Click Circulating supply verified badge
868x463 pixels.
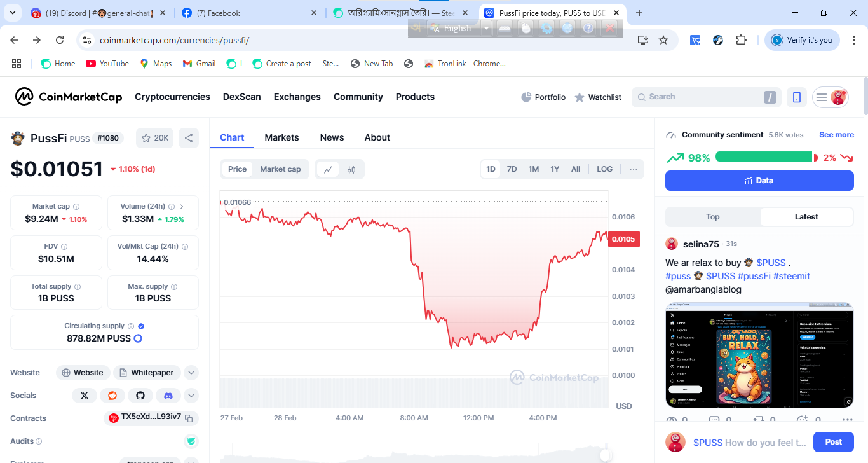[x=141, y=326]
